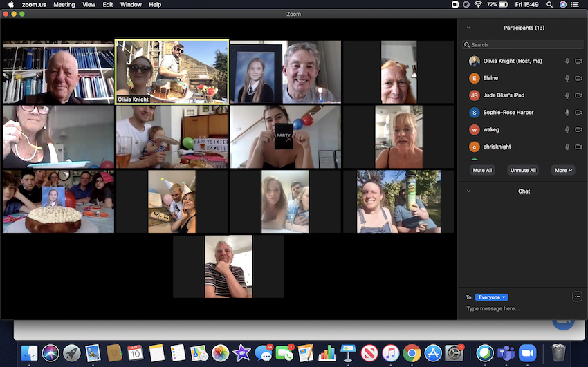Open Microsoft Teams in the Dock
This screenshot has width=588, height=367.
506,352
